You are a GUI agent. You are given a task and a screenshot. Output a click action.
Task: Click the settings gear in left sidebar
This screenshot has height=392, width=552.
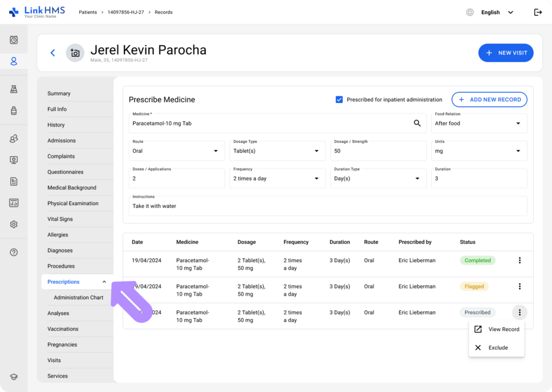14,224
